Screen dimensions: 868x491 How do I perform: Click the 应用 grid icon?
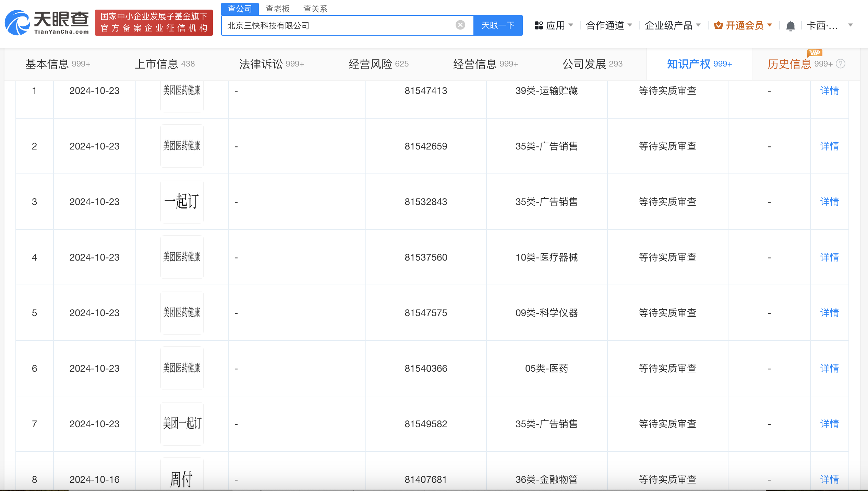(539, 25)
